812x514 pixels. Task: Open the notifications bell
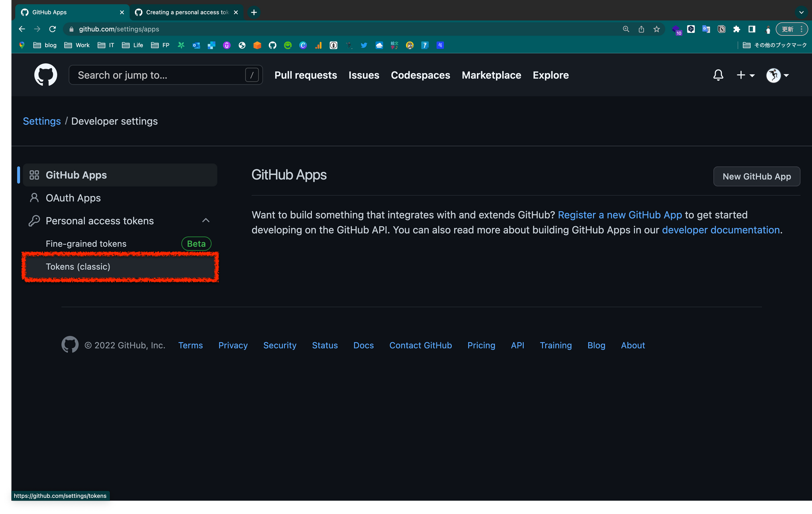(718, 75)
